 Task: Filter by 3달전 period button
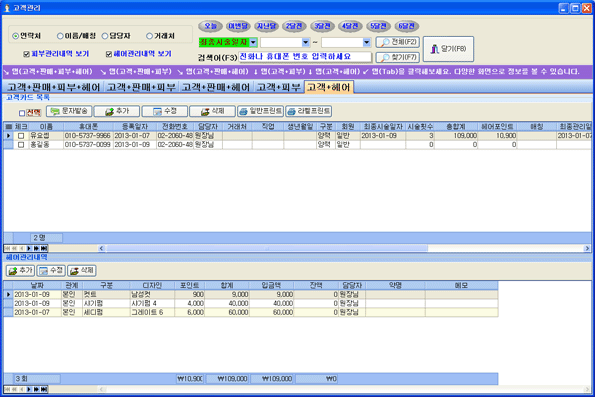(322, 26)
